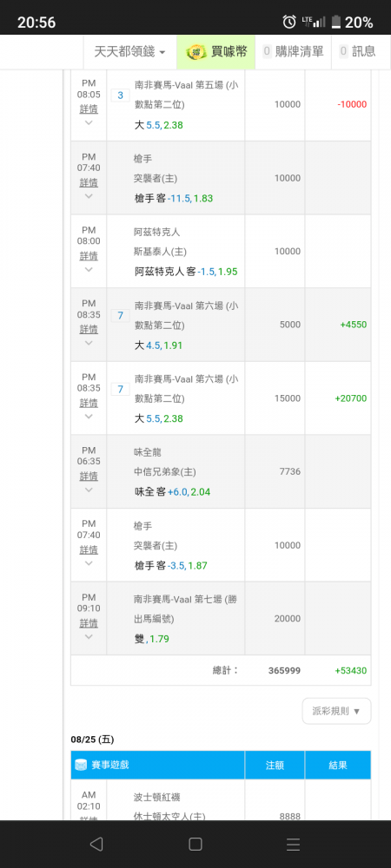Tap the 賽事遊戲 header icon

tap(82, 765)
